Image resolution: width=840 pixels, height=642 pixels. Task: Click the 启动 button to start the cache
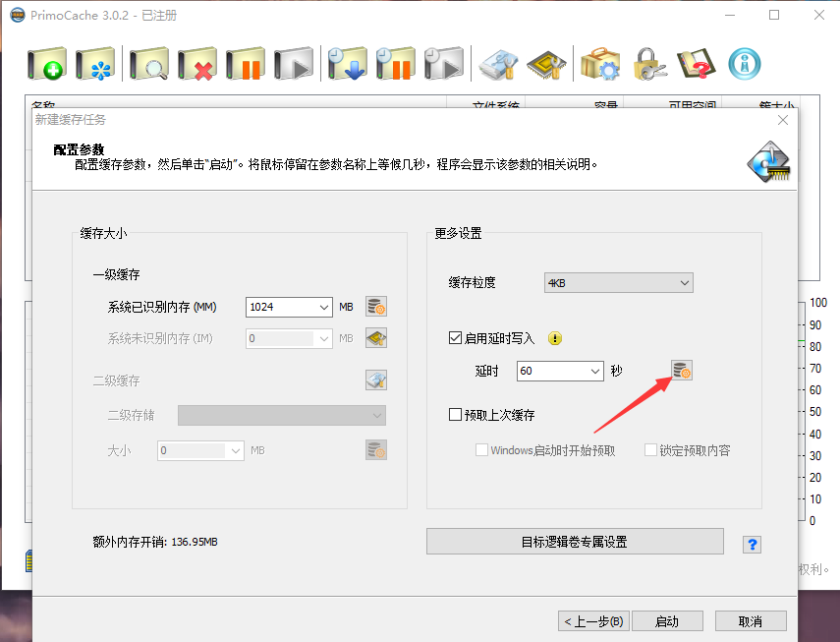[x=667, y=621]
